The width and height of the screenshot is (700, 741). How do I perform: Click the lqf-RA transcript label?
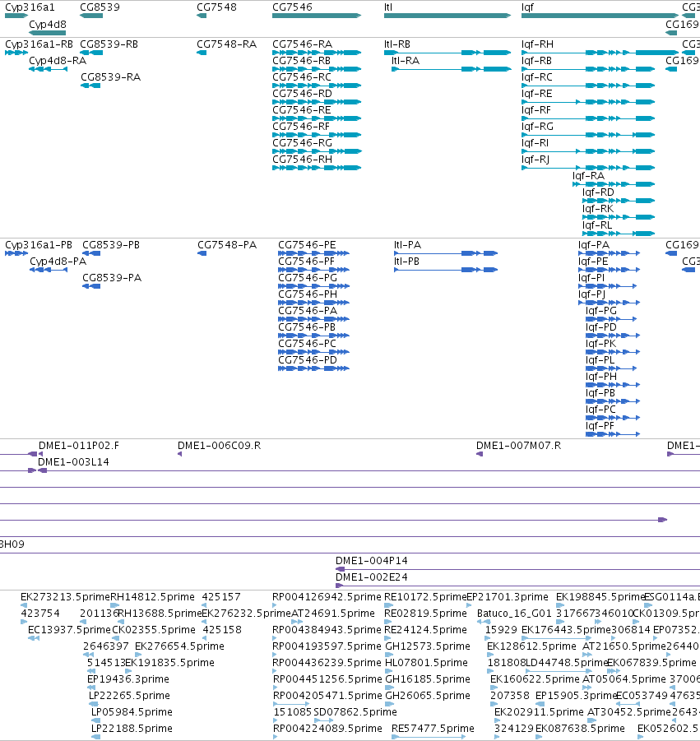(x=588, y=176)
